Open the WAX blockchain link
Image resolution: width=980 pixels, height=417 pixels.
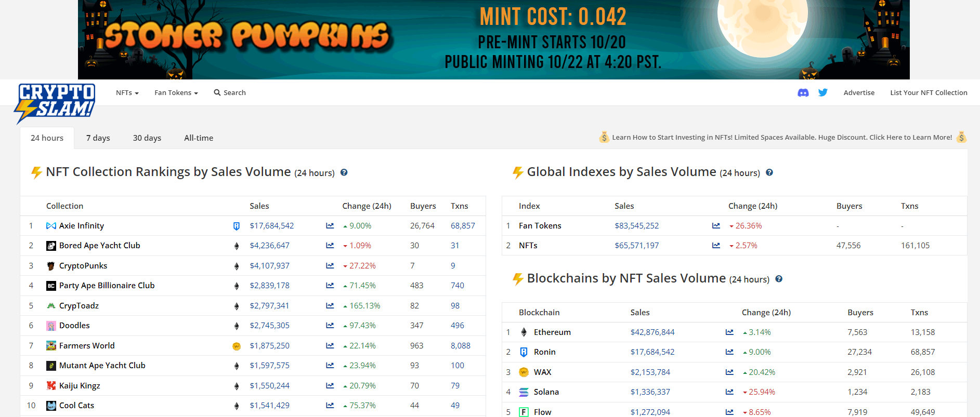pyautogui.click(x=543, y=372)
